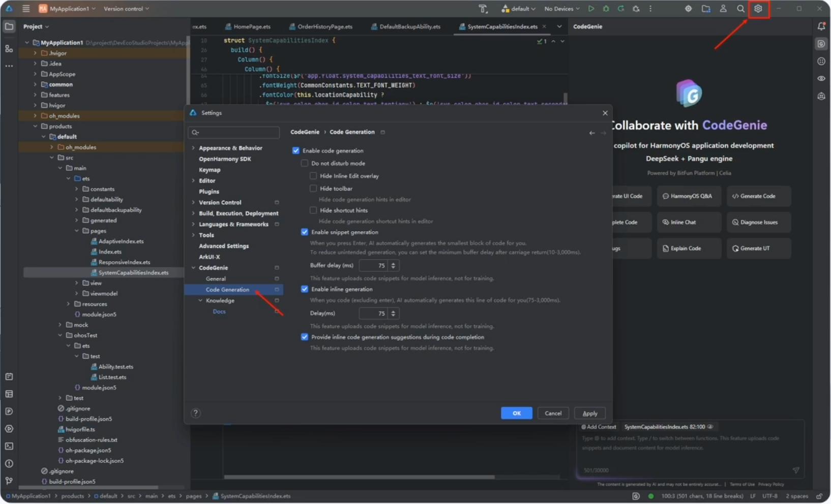
Task: Click Apply button in Settings dialog
Action: coord(589,413)
